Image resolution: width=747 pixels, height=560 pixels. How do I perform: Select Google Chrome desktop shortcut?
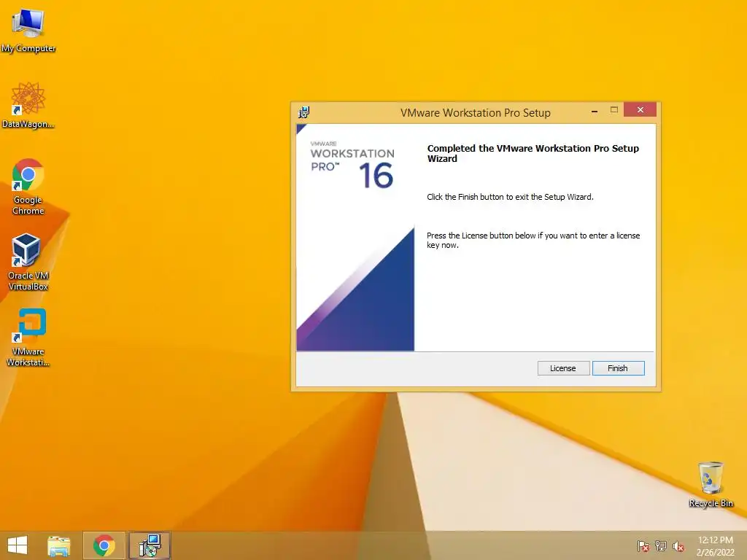point(28,187)
